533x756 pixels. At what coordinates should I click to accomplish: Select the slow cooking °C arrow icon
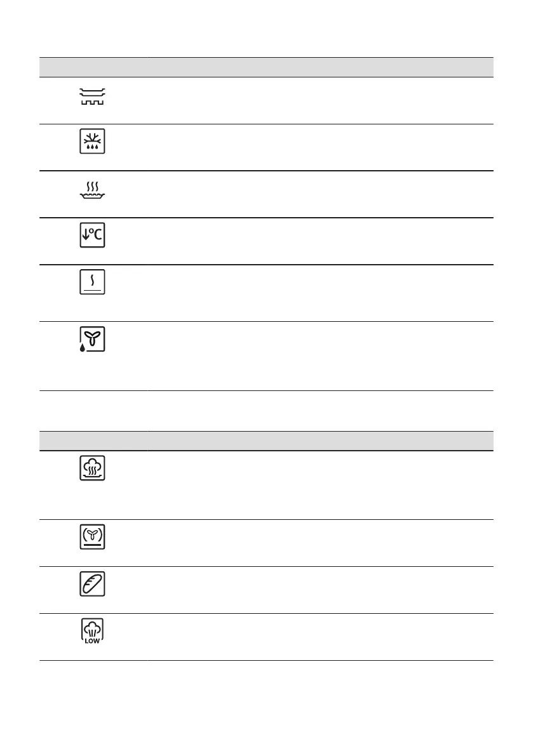93,236
